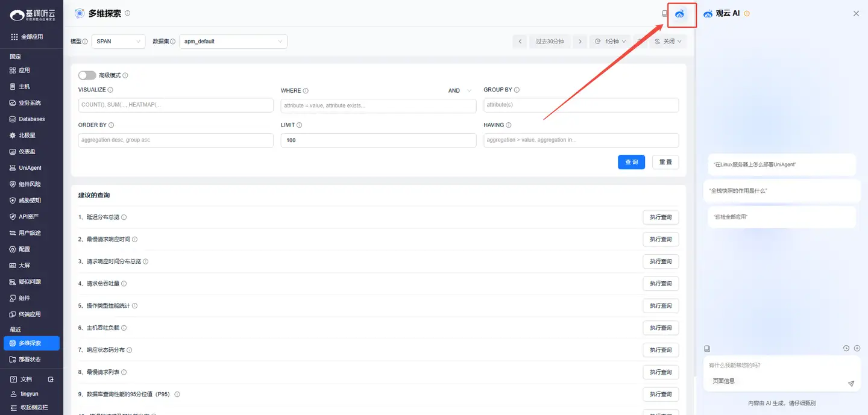This screenshot has height=415, width=868.
Task: Run 执行查询 for 最慢请求响应时间
Action: [661, 240]
